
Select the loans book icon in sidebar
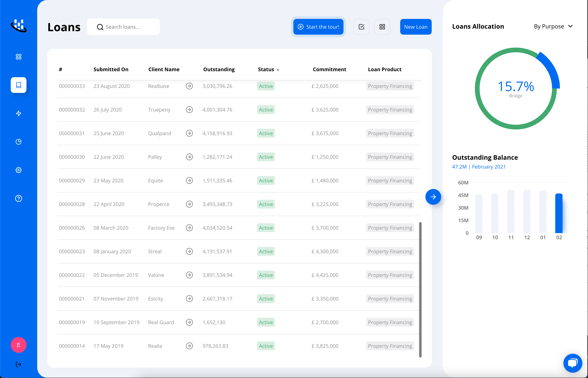click(x=18, y=85)
